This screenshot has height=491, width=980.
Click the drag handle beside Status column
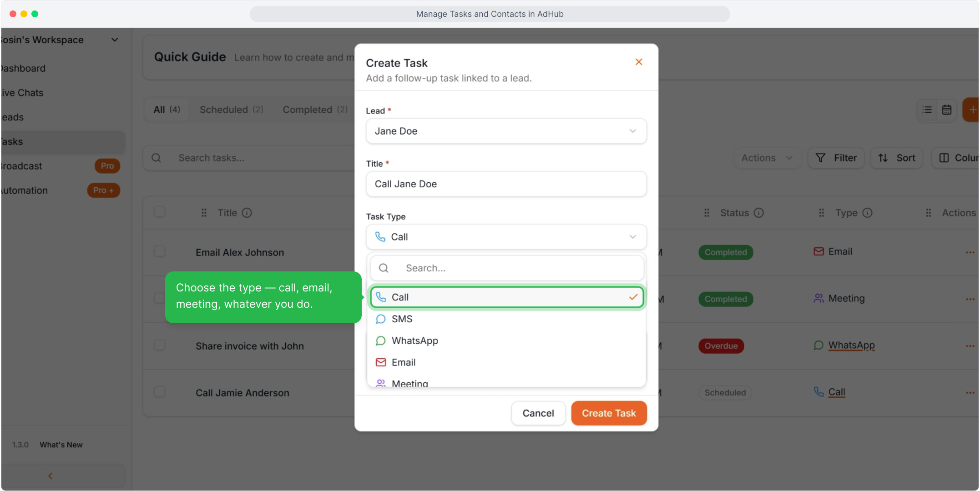[x=707, y=213]
